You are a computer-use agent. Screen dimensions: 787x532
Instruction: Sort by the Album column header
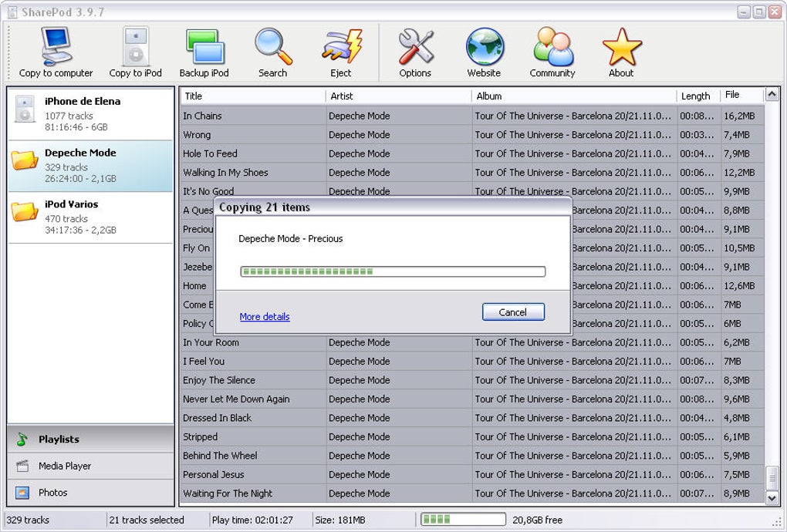[x=574, y=96]
